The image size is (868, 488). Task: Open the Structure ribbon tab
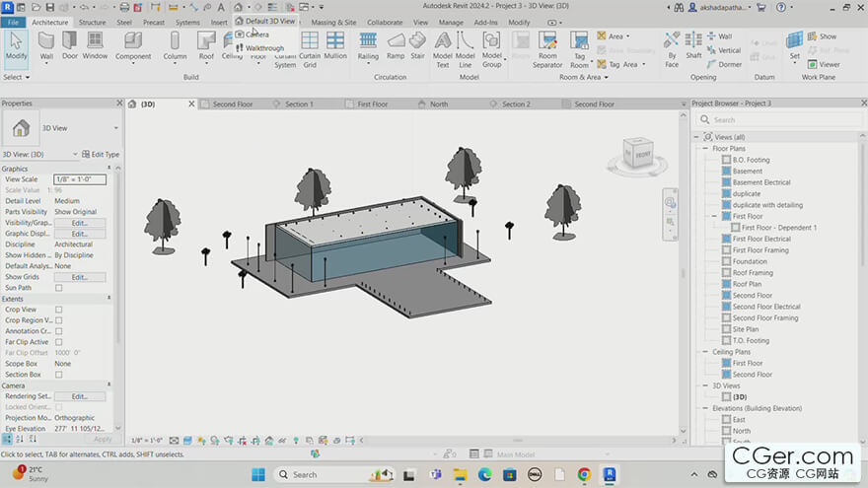coord(92,22)
